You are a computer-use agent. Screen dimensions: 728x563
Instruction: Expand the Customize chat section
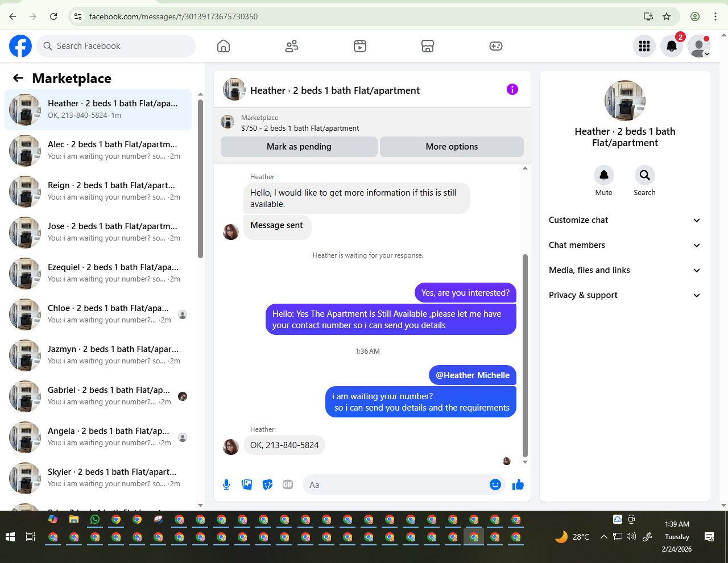click(x=625, y=220)
